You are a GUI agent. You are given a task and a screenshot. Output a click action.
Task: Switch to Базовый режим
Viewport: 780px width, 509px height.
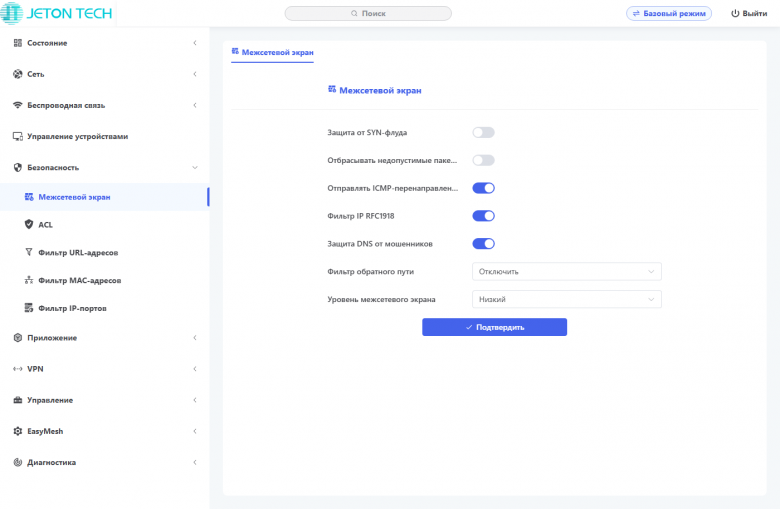[669, 14]
